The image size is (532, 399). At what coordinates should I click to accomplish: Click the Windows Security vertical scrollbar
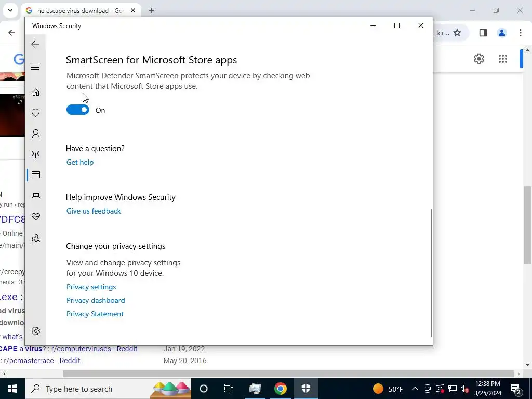coord(431,273)
